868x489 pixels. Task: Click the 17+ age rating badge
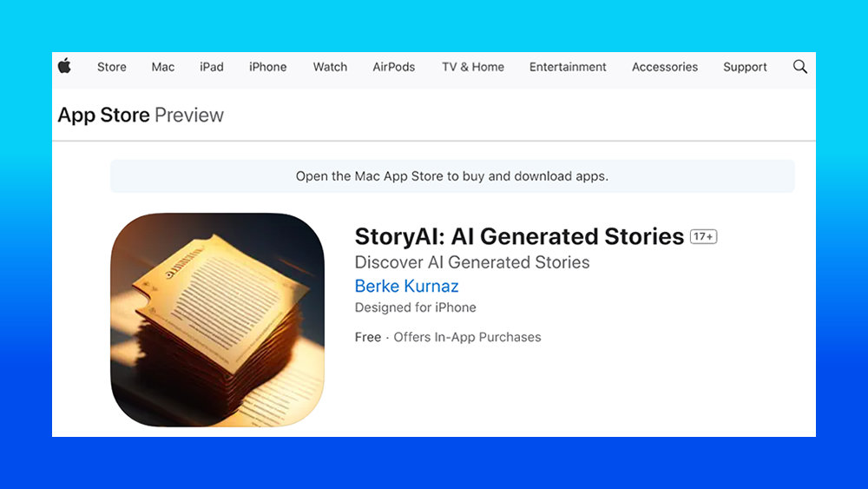click(703, 236)
